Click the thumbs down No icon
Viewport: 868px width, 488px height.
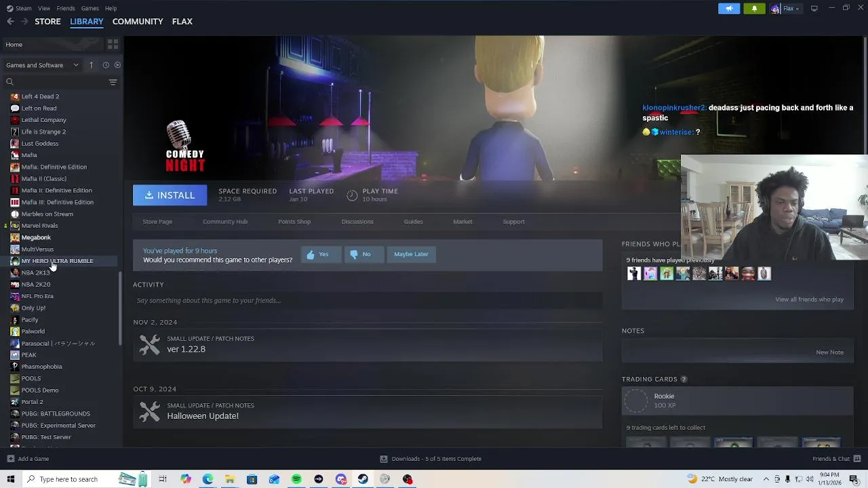click(x=353, y=254)
